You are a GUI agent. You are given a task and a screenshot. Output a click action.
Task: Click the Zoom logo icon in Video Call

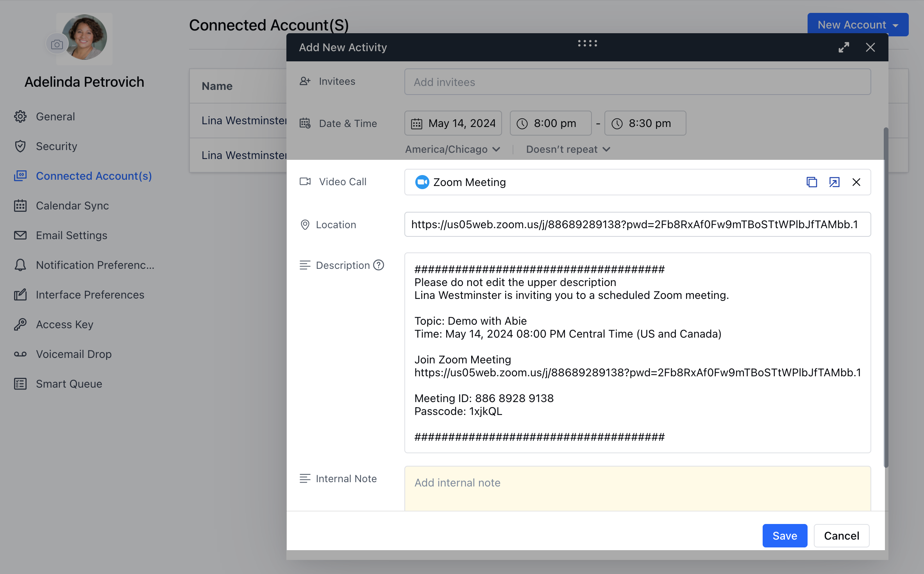tap(422, 182)
